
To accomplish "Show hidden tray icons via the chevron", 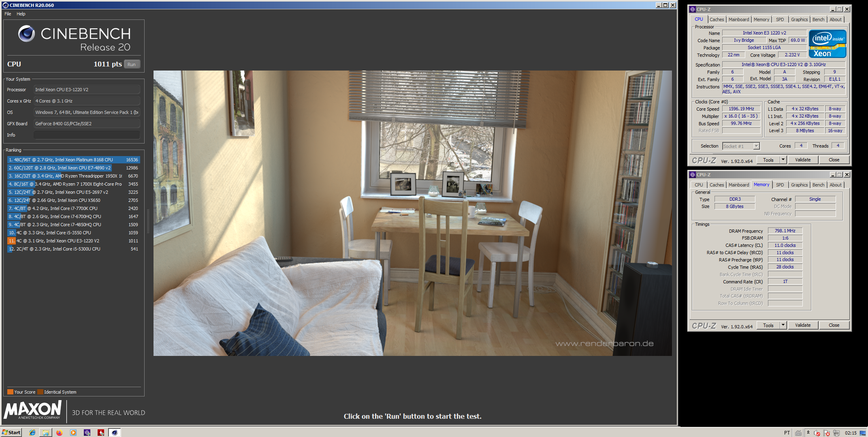I will pyautogui.click(x=808, y=433).
